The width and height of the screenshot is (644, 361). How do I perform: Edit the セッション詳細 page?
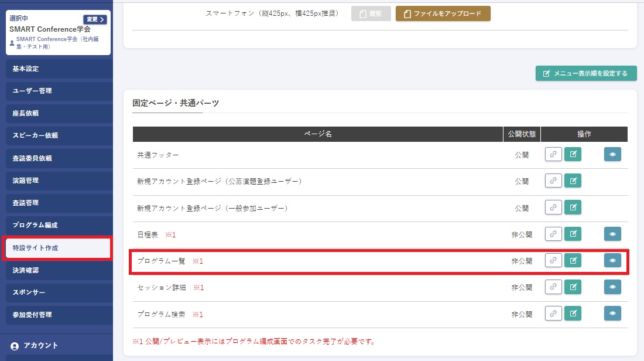tap(573, 287)
